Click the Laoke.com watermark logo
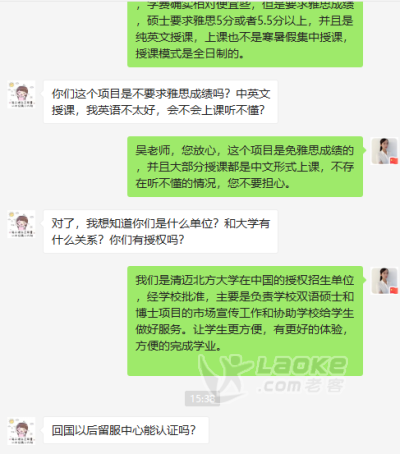 tap(273, 375)
